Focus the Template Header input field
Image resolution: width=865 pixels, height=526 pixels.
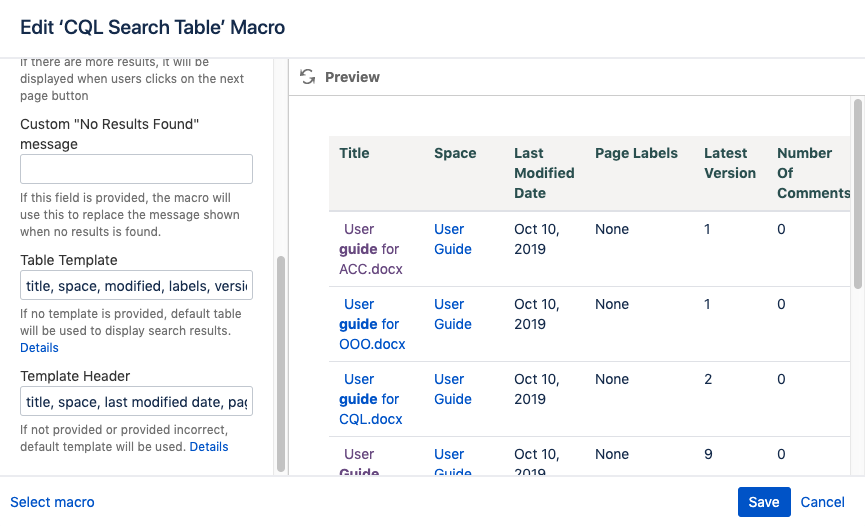tap(136, 402)
